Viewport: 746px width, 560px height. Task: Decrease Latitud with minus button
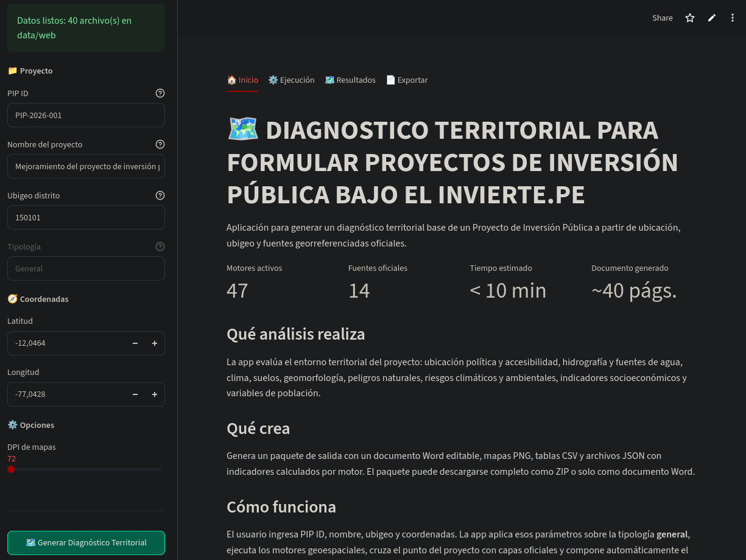(135, 343)
